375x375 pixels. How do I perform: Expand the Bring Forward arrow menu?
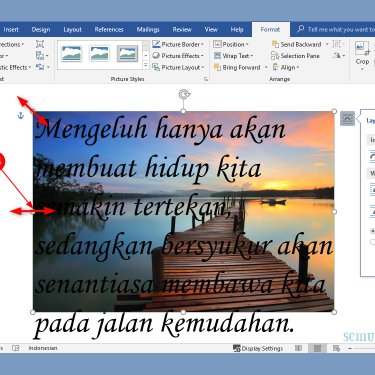coord(266,67)
